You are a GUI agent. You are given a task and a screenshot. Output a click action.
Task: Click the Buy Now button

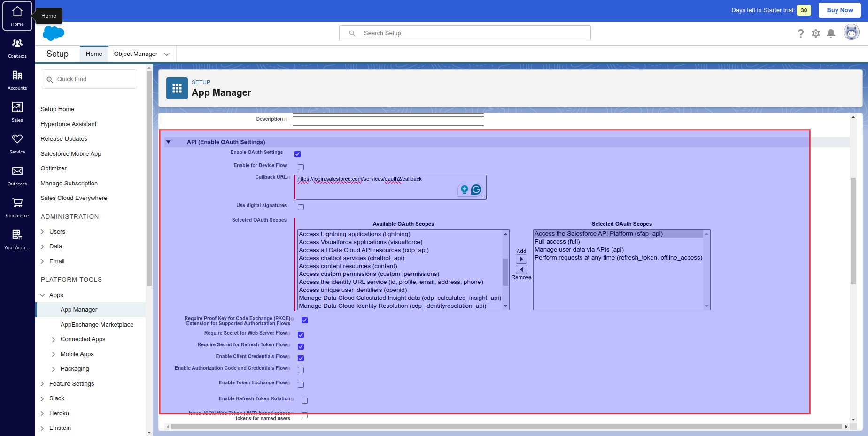coord(840,10)
